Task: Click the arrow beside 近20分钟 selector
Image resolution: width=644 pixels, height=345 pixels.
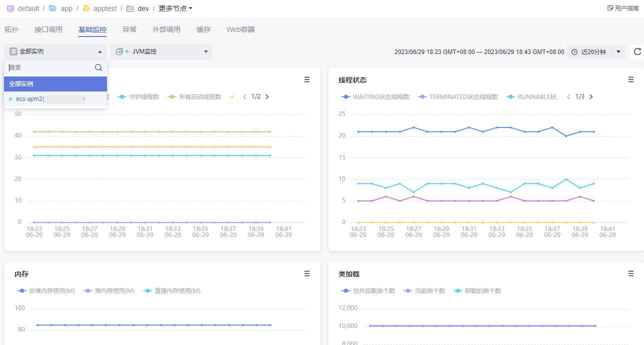Action: point(618,51)
